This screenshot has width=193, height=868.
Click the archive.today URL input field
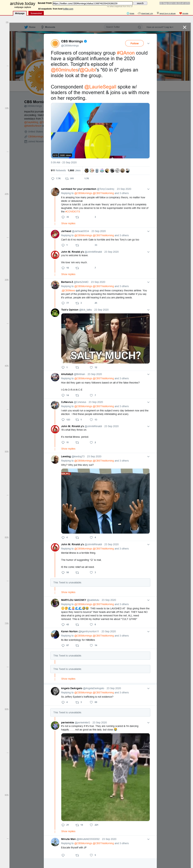tap(93, 3)
